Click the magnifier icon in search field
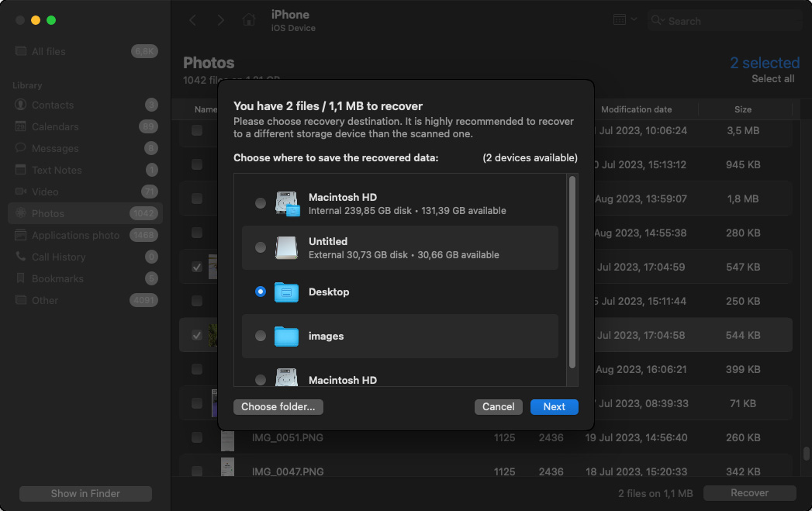Viewport: 812px width, 511px height. 658,21
